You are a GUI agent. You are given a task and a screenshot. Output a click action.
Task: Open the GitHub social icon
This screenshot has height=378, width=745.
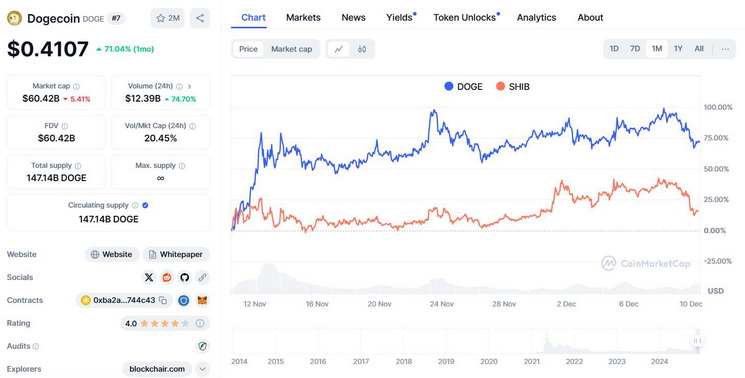185,277
